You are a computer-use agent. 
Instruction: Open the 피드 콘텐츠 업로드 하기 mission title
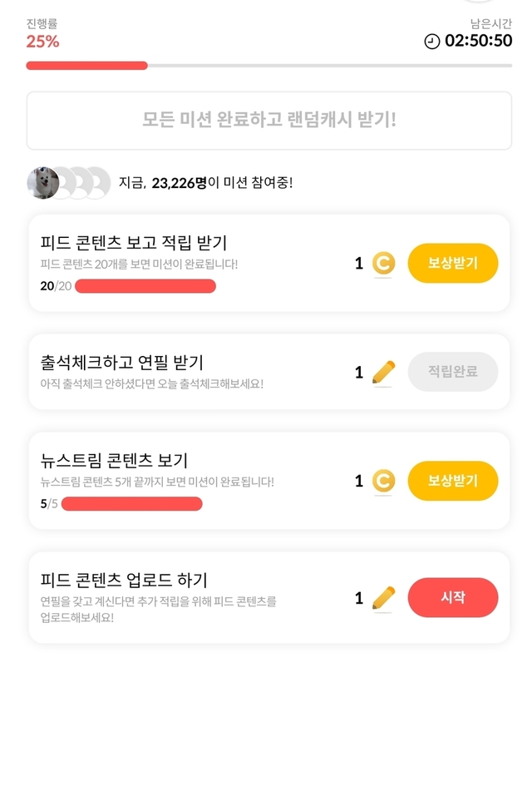tap(124, 580)
